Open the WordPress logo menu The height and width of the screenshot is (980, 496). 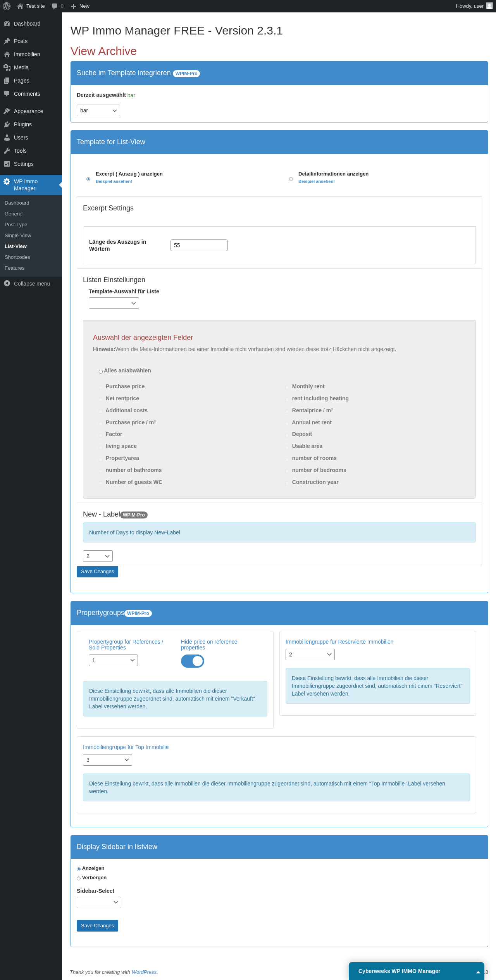tap(7, 6)
